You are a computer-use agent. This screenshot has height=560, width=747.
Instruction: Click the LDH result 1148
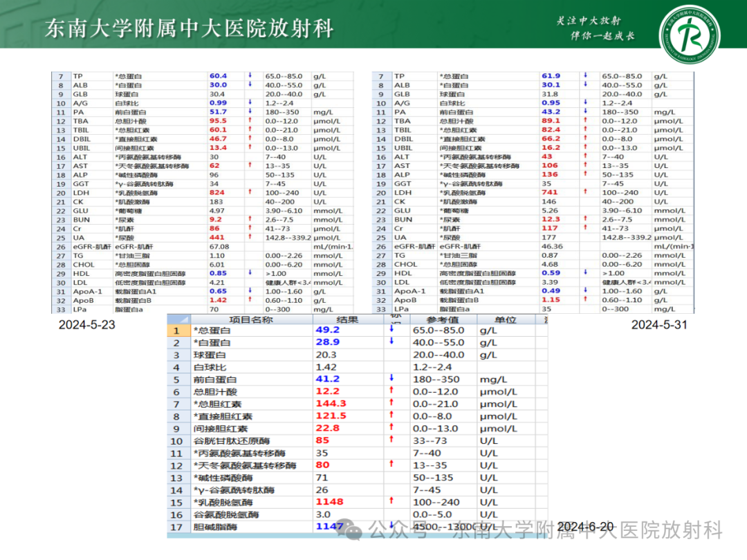330,503
